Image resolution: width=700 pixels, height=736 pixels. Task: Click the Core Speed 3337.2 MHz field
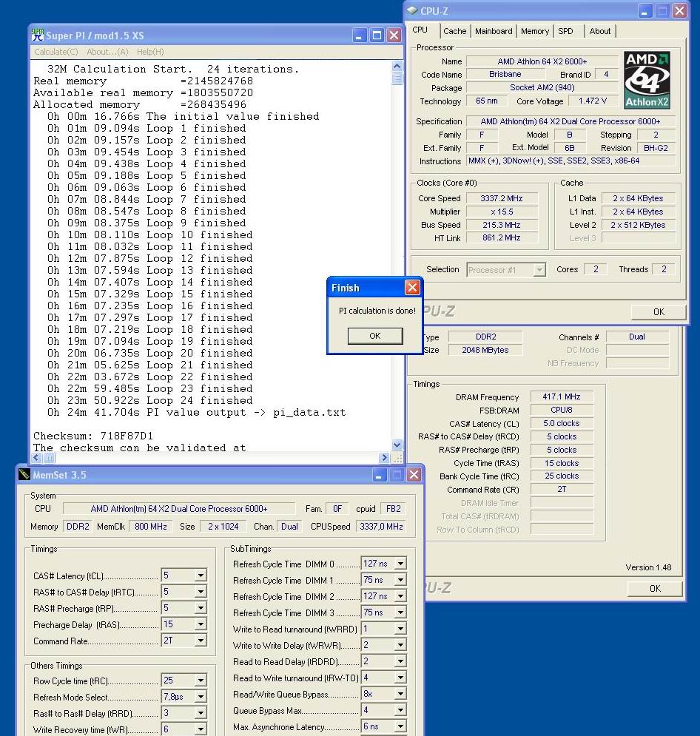click(x=502, y=198)
